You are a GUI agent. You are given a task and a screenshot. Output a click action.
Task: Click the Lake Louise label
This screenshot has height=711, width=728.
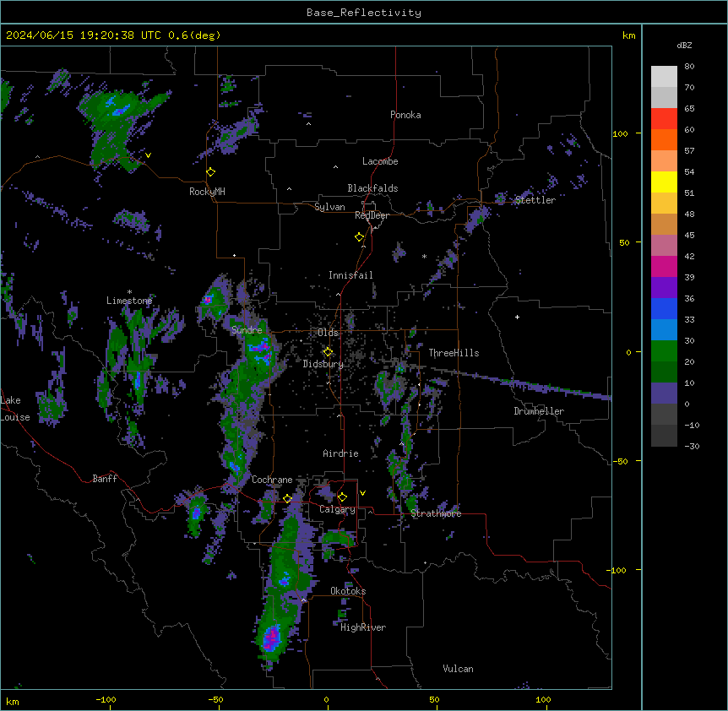pyautogui.click(x=15, y=409)
